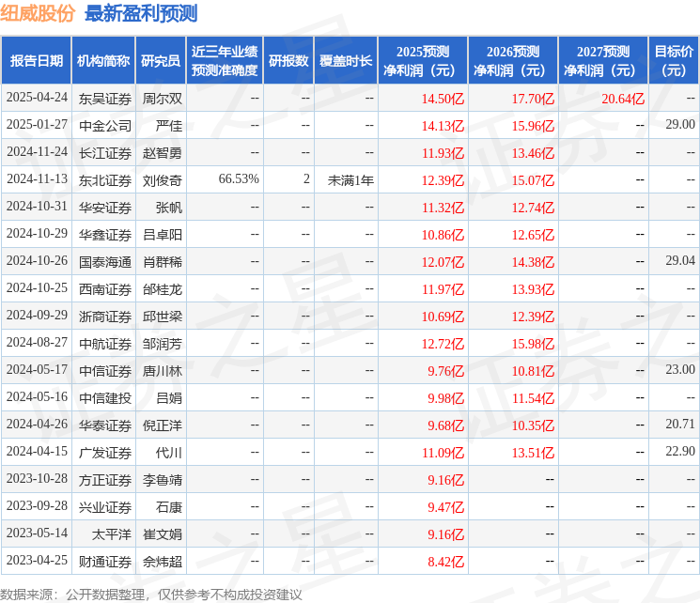700x603 pixels.
Task: Click the 14.50亿 profit value
Action: click(443, 99)
